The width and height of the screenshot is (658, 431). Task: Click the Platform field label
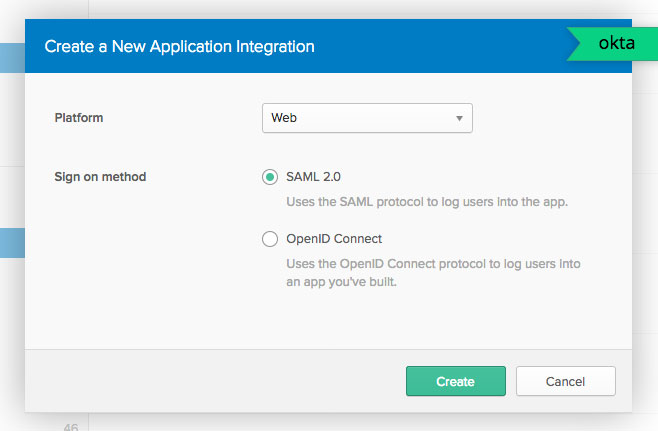[79, 118]
